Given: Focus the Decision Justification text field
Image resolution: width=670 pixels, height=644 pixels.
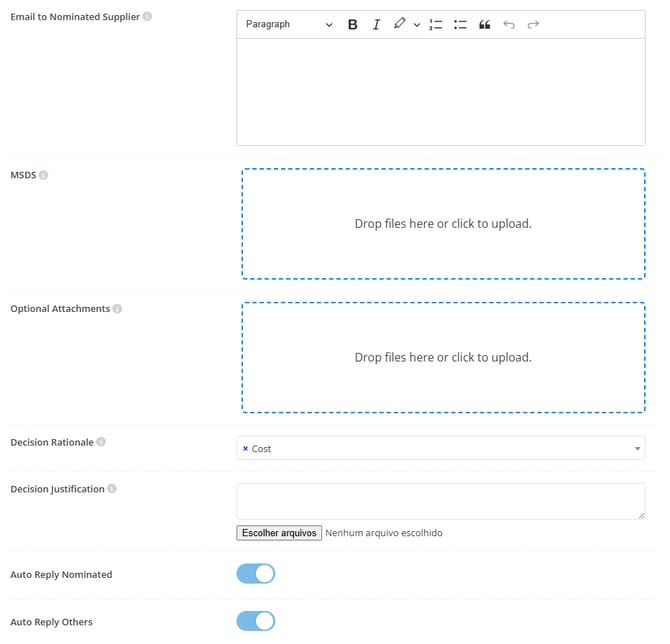Looking at the screenshot, I should point(440,501).
